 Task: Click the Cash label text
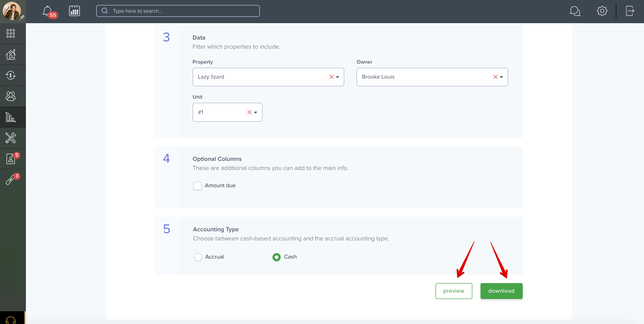point(290,257)
